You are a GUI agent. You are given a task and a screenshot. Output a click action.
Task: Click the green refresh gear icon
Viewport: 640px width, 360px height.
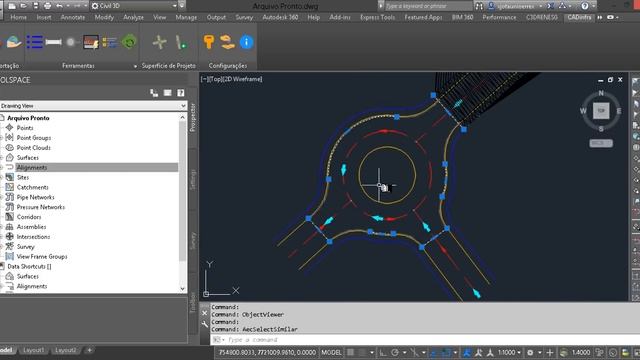coord(129,42)
